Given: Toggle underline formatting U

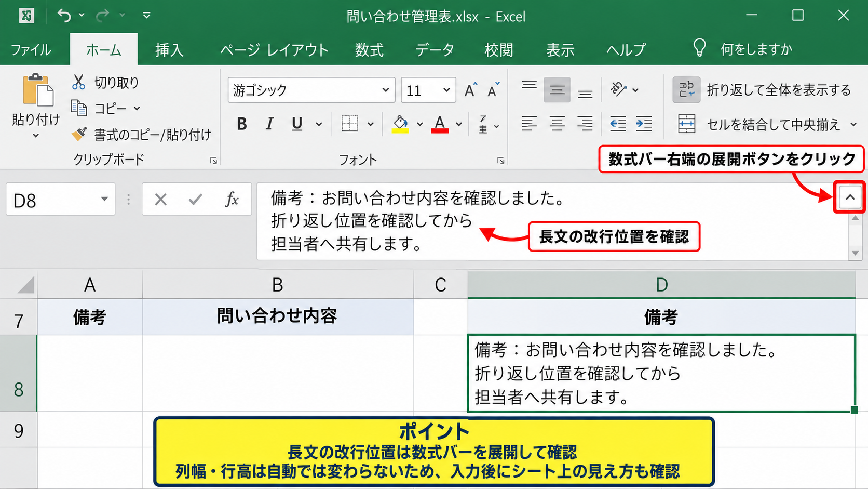Looking at the screenshot, I should [297, 124].
